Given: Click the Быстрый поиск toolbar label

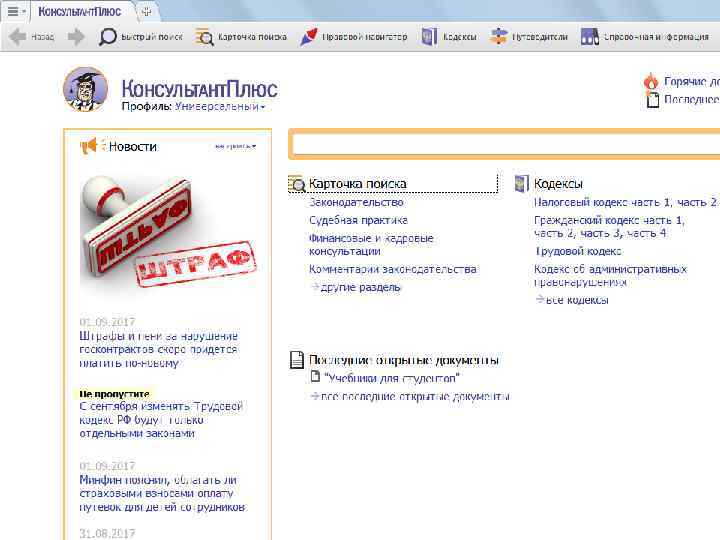Looking at the screenshot, I should point(152,37).
